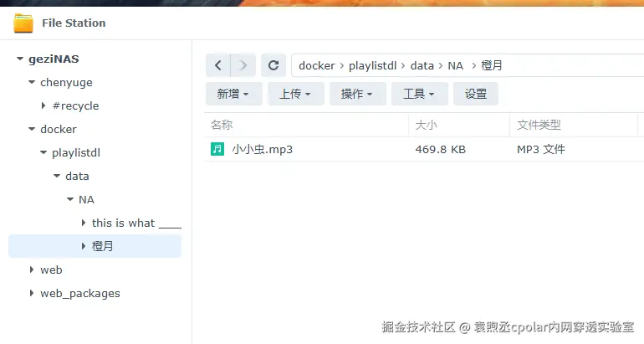
Task: Open the 新增 dropdown menu
Action: [233, 94]
